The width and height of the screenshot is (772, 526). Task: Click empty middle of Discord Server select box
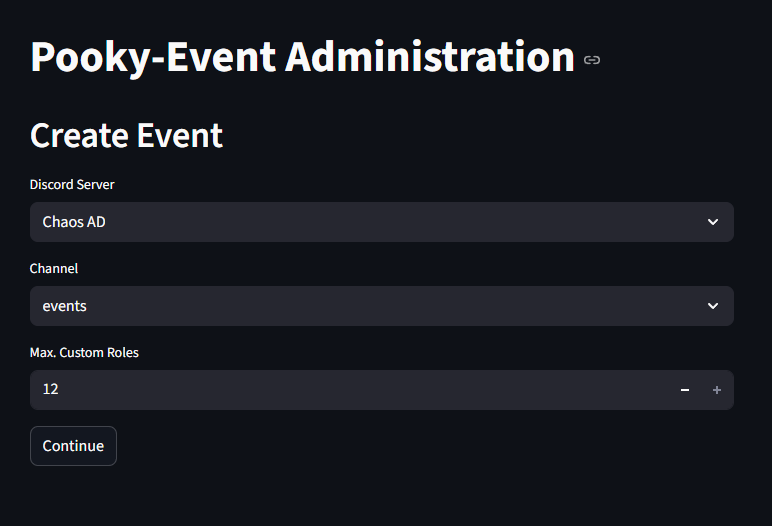(380, 222)
